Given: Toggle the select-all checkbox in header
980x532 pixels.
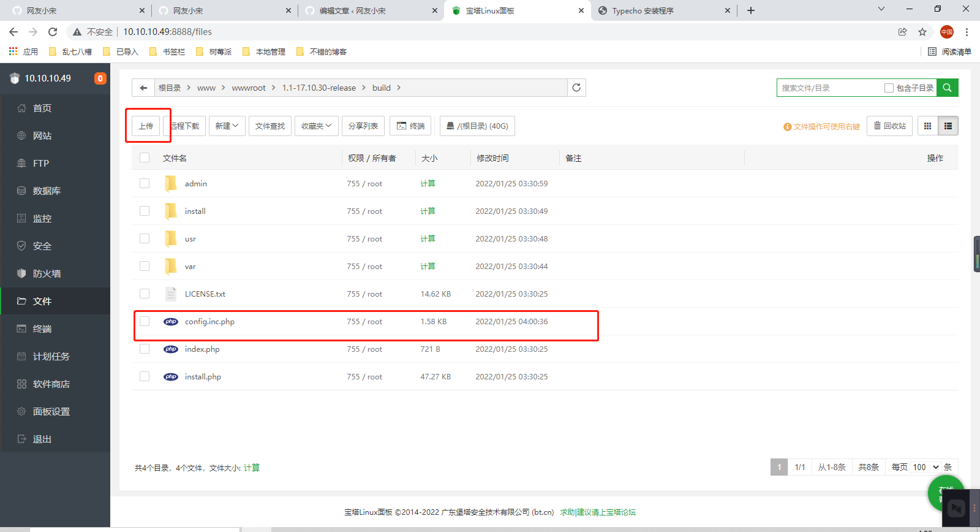Looking at the screenshot, I should coord(145,158).
